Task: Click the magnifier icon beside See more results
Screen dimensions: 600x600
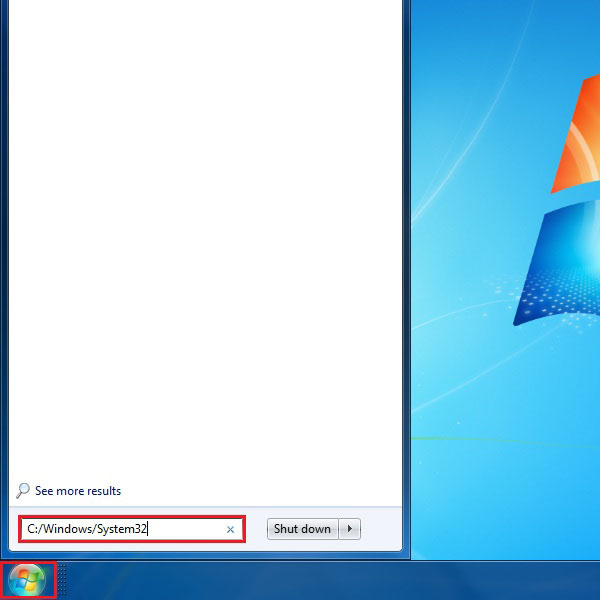Action: pyautogui.click(x=23, y=491)
